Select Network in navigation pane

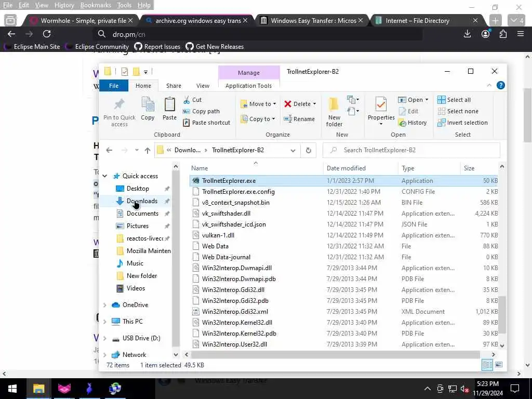(134, 354)
